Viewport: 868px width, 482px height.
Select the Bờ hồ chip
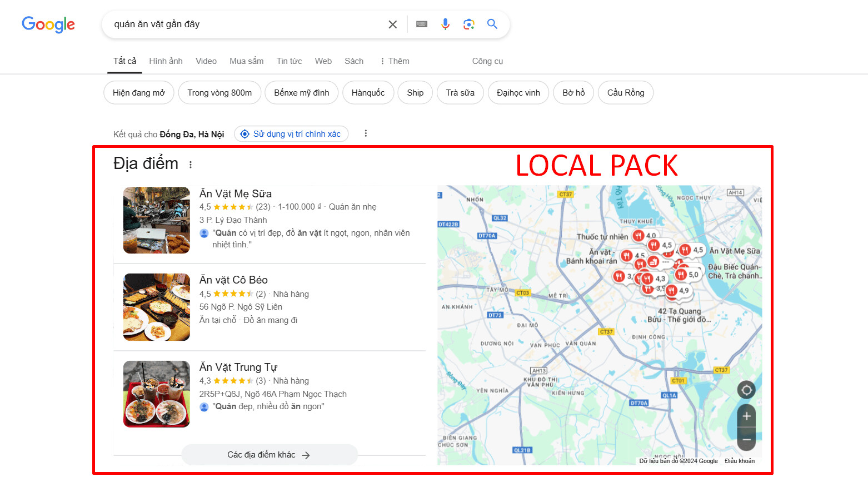coord(573,93)
